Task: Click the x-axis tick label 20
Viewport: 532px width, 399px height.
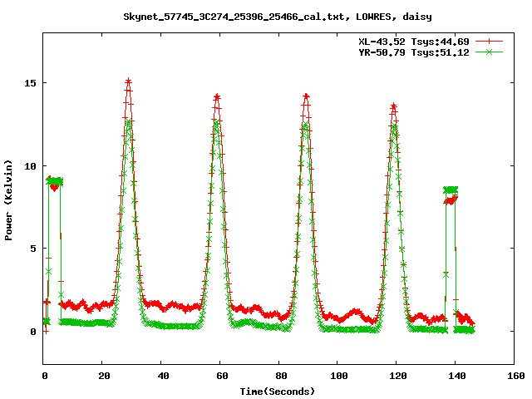Action: tap(104, 376)
